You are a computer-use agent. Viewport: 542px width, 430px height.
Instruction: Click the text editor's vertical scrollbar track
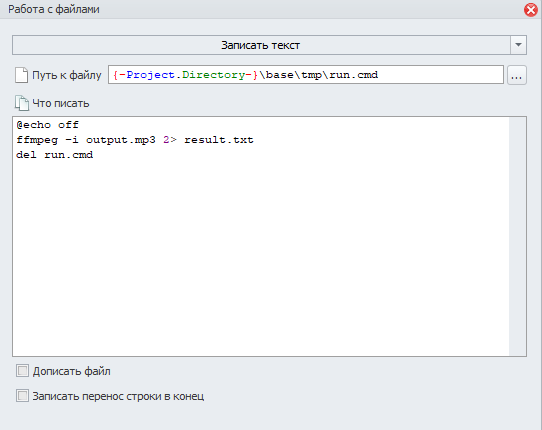pyautogui.click(x=517, y=236)
